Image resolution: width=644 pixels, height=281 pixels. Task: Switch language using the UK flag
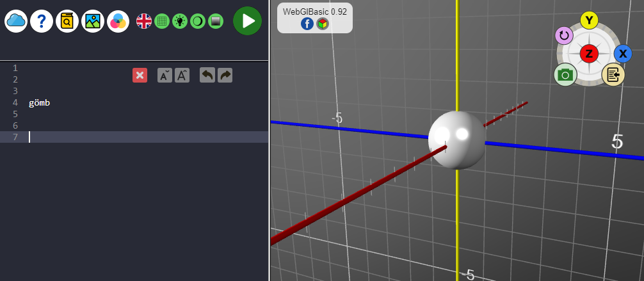(x=144, y=21)
